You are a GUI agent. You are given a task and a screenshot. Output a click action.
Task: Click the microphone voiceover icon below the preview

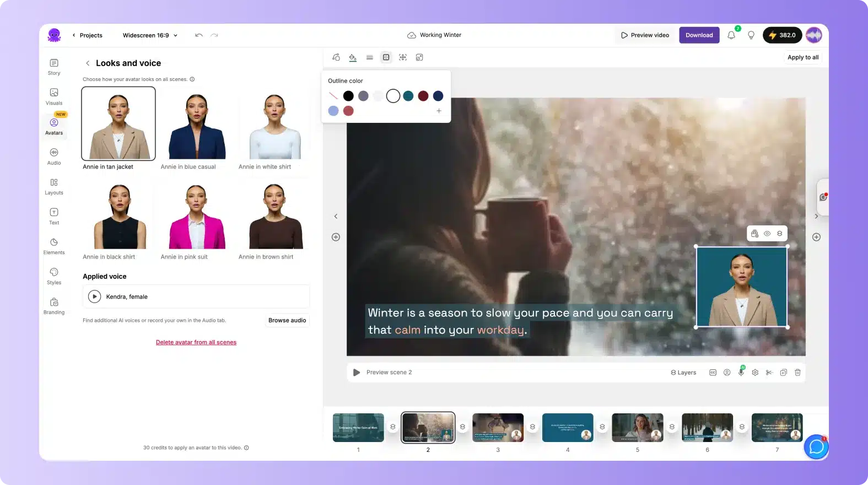[741, 373]
